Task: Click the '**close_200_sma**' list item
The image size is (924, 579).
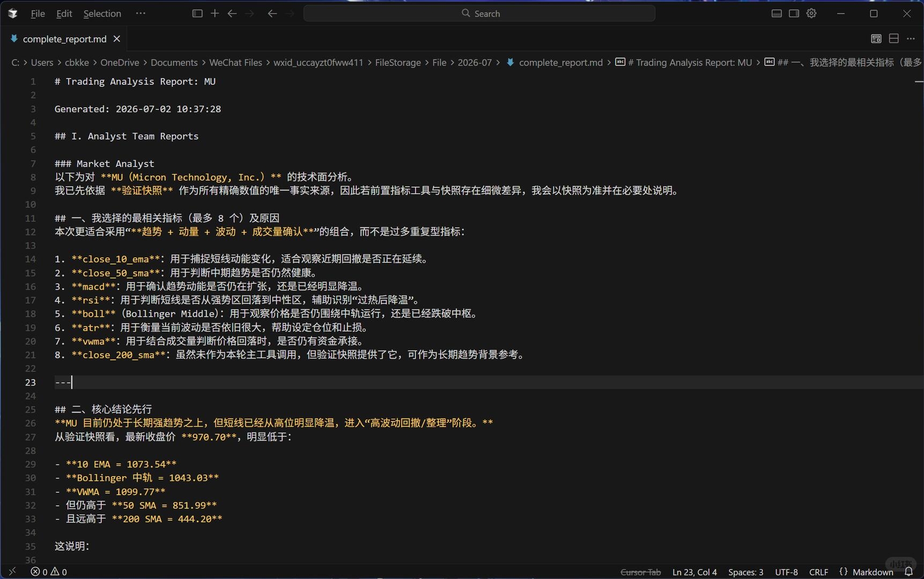Action: coord(291,355)
